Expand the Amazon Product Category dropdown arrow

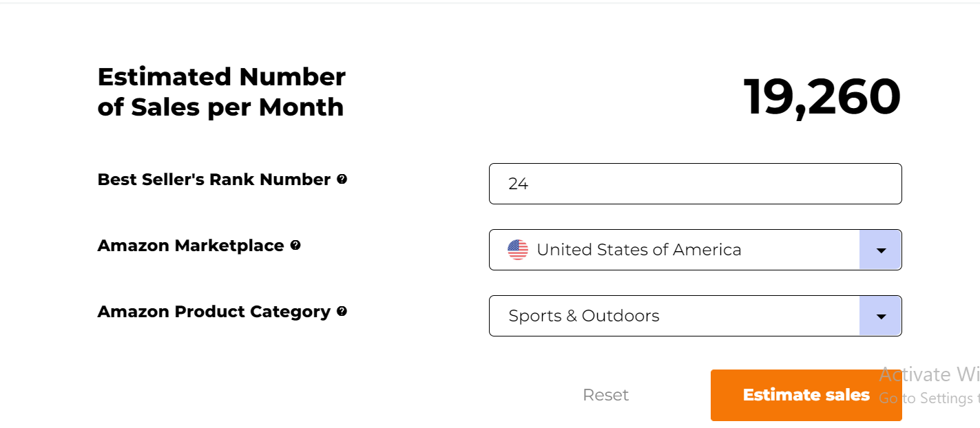point(880,316)
